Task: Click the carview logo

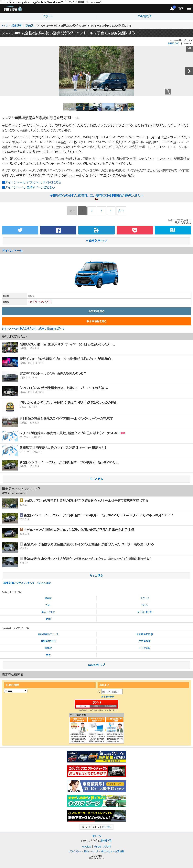Action: click(x=12, y=9)
